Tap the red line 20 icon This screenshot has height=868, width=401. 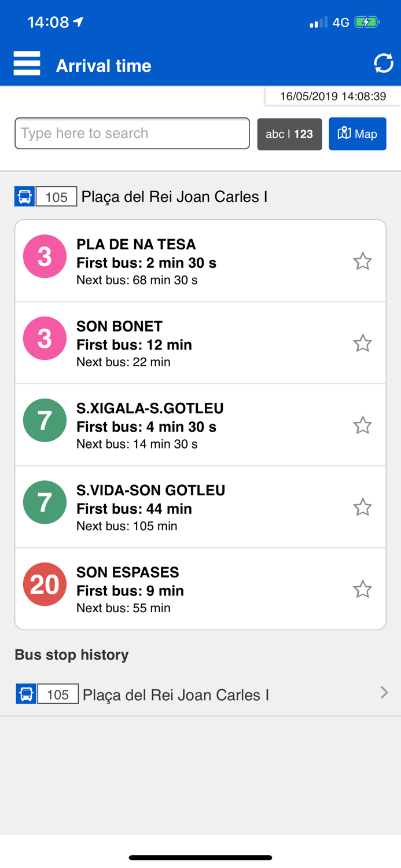45,584
